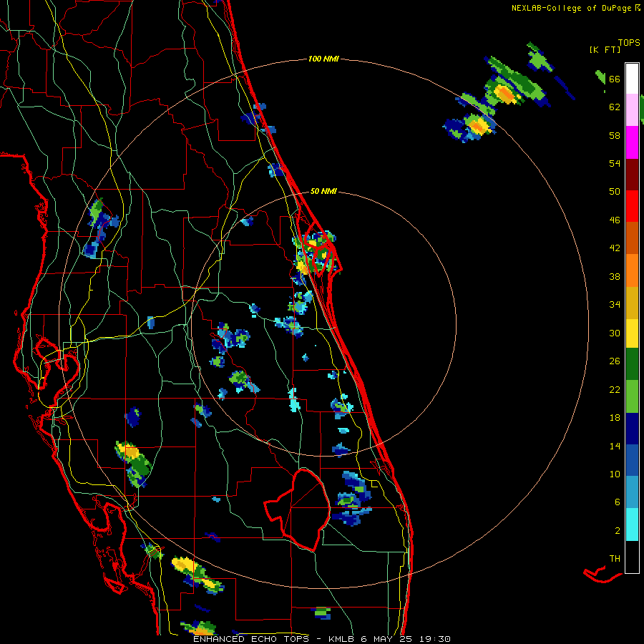Click the 38 value on the legend
This screenshot has width=644, height=644.
615,276
